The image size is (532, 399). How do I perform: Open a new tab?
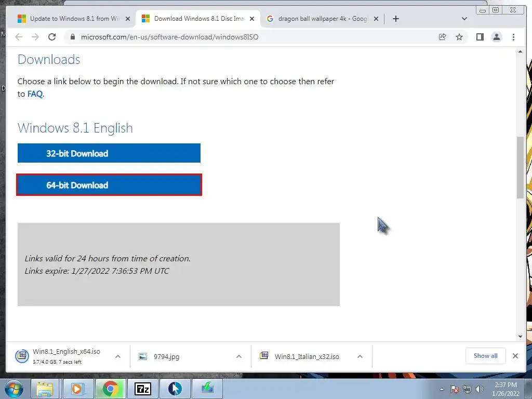point(395,19)
